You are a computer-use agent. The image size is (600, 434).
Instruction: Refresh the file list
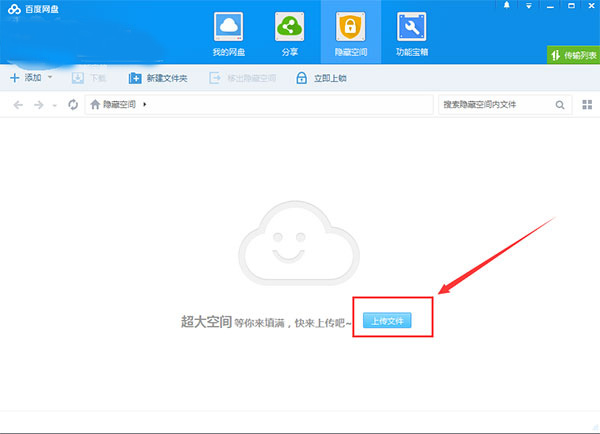pos(73,104)
